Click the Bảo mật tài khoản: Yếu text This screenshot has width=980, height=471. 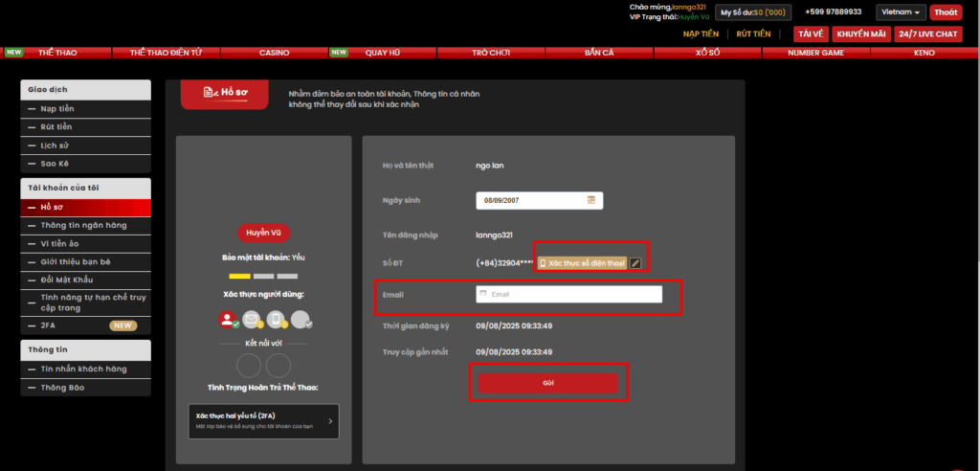click(x=263, y=258)
